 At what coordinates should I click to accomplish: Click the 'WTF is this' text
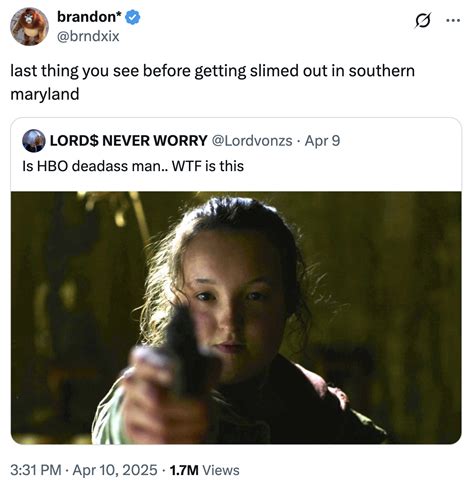coord(208,166)
